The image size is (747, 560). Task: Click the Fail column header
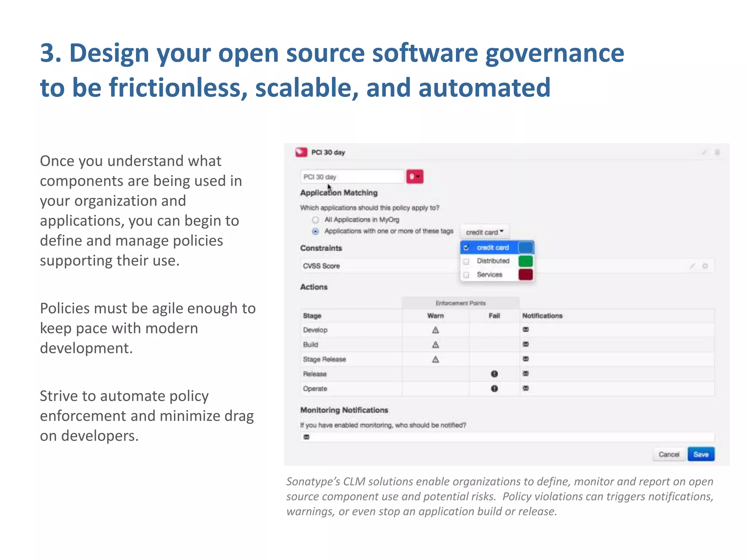click(x=494, y=316)
